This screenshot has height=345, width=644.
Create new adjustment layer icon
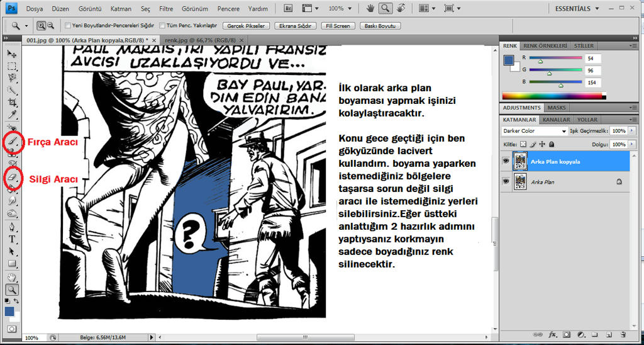[x=580, y=334]
